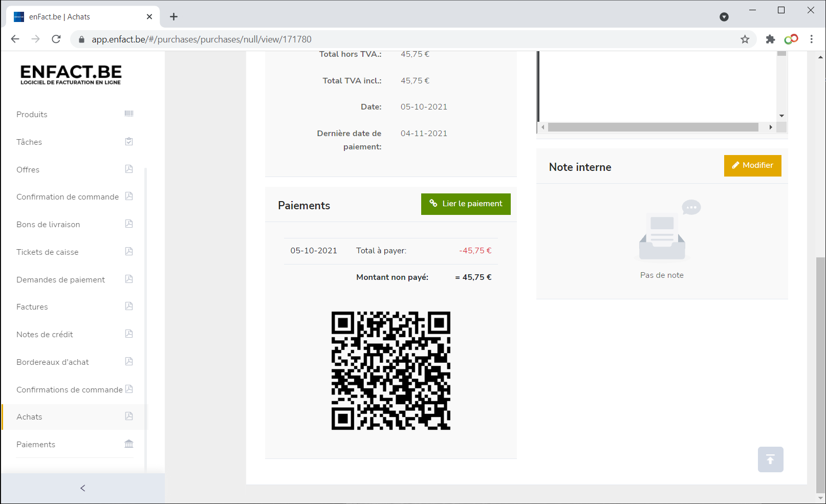Close the enFact.be Achats tab

click(x=149, y=17)
